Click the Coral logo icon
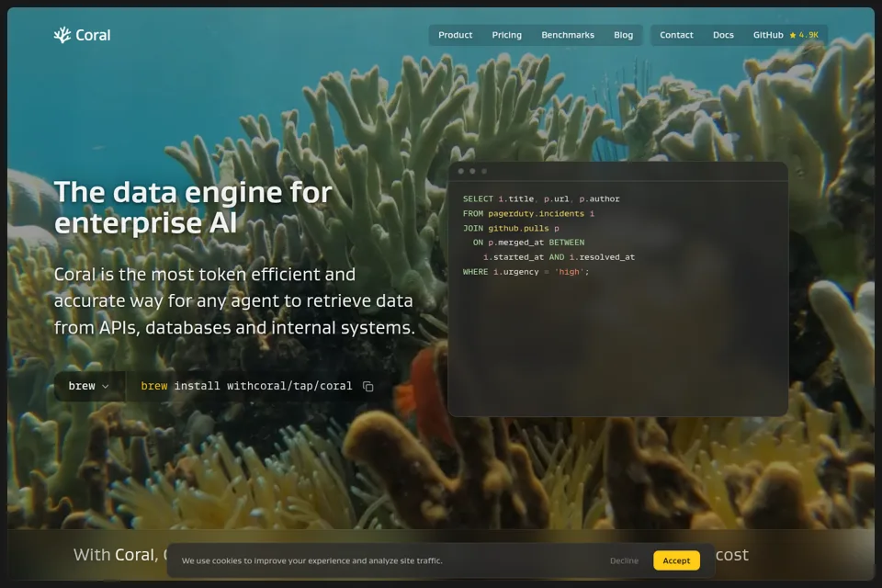882x588 pixels. (62, 35)
